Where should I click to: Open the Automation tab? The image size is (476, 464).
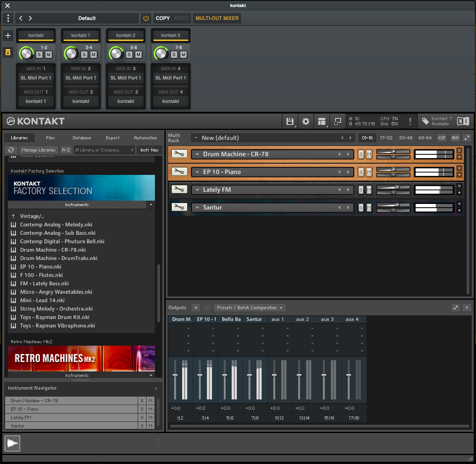pyautogui.click(x=145, y=138)
